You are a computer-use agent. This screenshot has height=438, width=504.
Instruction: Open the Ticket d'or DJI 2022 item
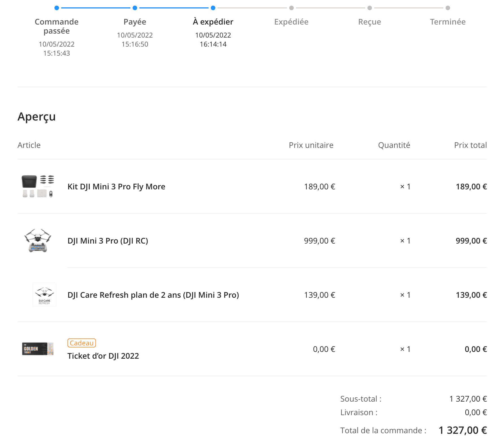[x=103, y=356]
